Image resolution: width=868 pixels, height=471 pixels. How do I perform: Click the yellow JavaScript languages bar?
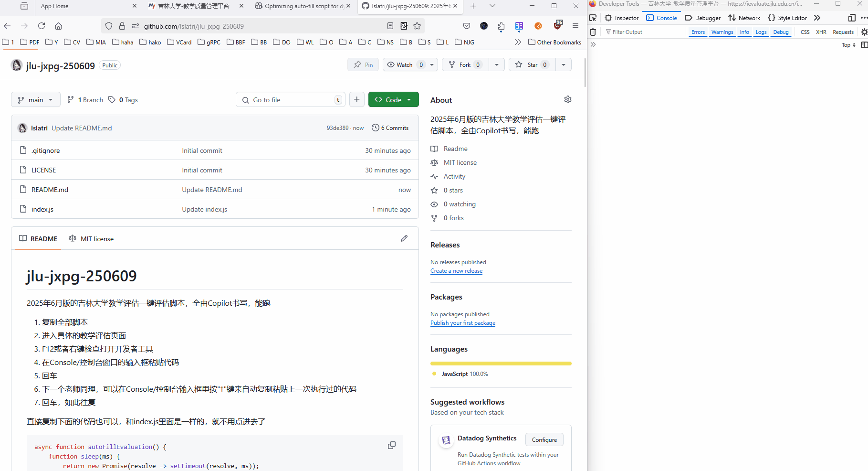tap(500, 364)
